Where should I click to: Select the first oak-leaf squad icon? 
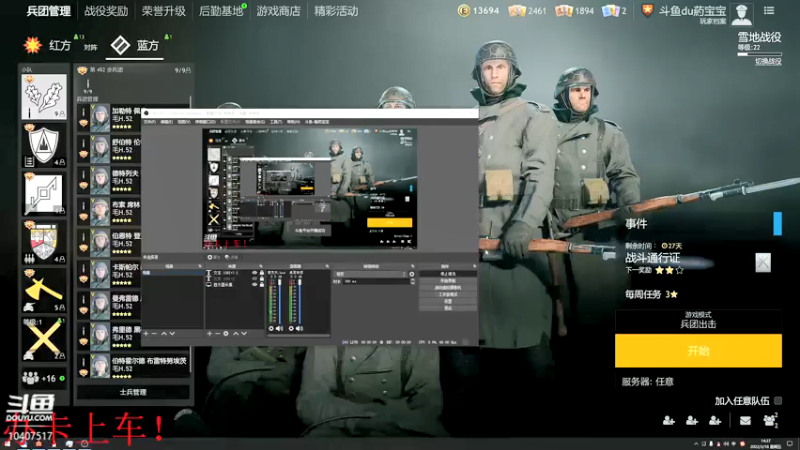tap(44, 96)
